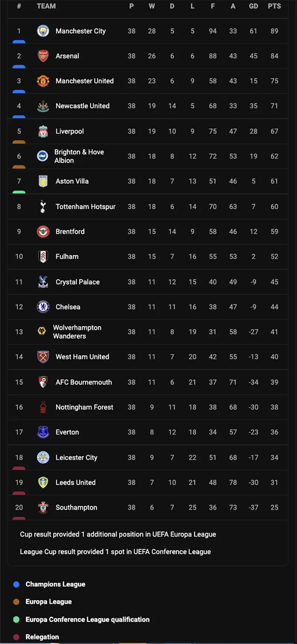Sort the table by PTS column header
Image resolution: width=297 pixels, height=644 pixels.
(x=274, y=6)
